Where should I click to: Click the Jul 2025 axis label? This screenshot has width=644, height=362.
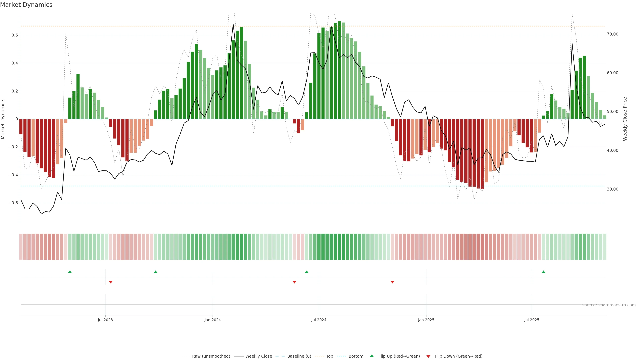pos(531,320)
